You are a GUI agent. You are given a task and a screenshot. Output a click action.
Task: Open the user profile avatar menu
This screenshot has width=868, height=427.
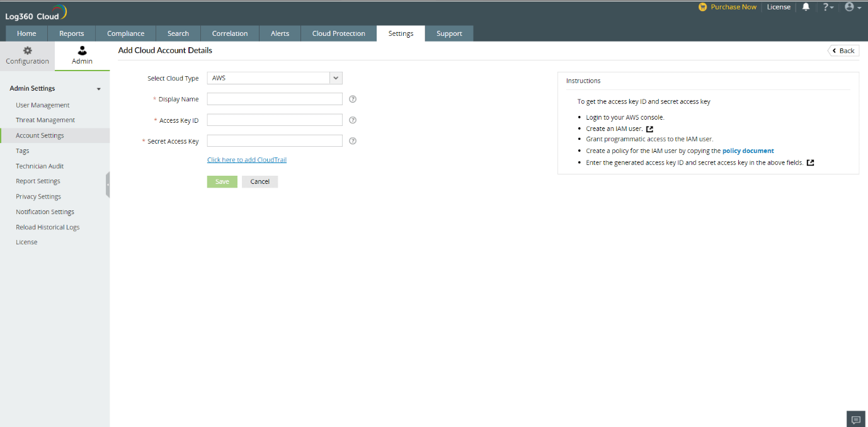tap(853, 7)
